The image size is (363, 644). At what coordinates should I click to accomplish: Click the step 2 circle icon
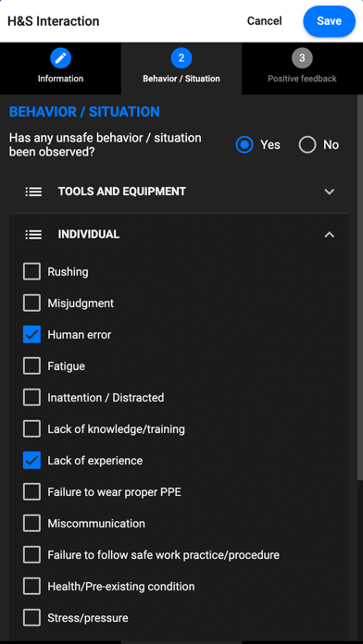tap(181, 58)
